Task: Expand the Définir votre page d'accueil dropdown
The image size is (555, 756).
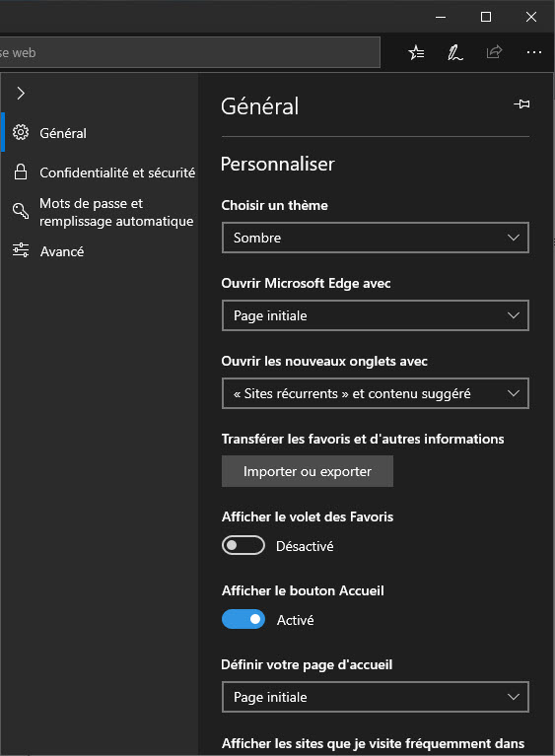Action: pyautogui.click(x=376, y=697)
